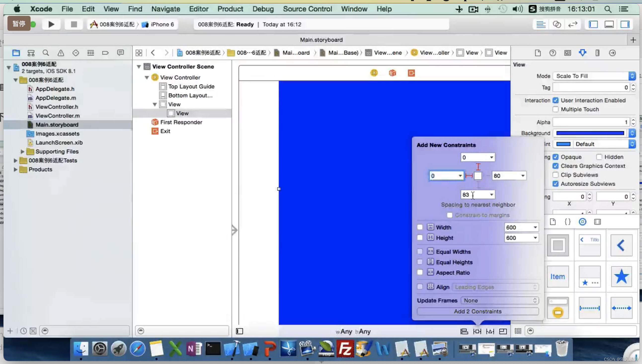Expand the Update Frames dropdown
This screenshot has width=642, height=364.
499,300
